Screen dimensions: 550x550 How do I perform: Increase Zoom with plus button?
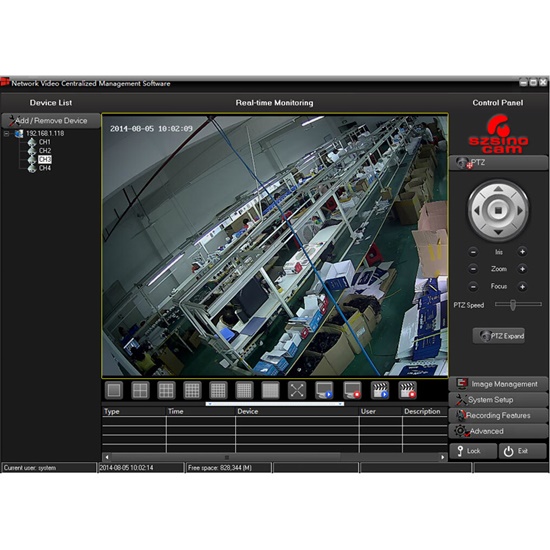coord(522,269)
